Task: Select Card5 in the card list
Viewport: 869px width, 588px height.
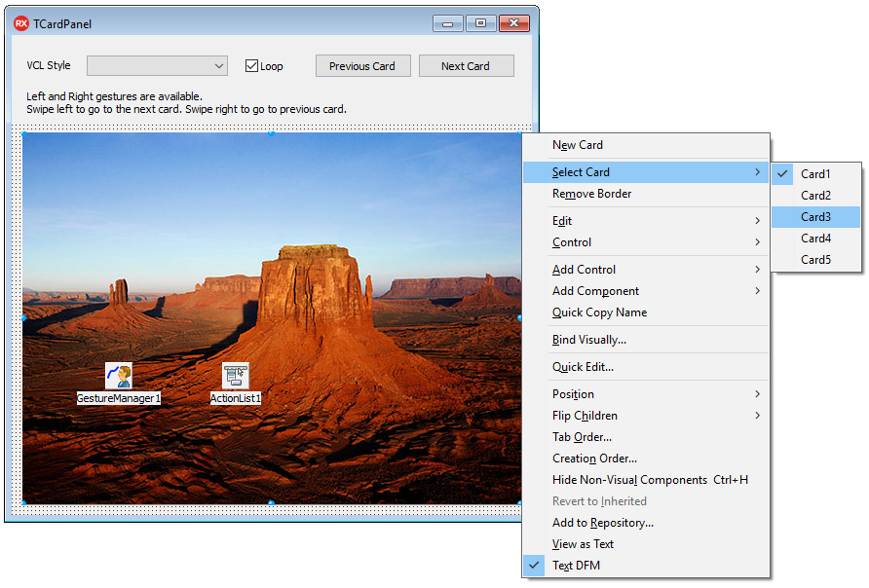Action: (815, 260)
